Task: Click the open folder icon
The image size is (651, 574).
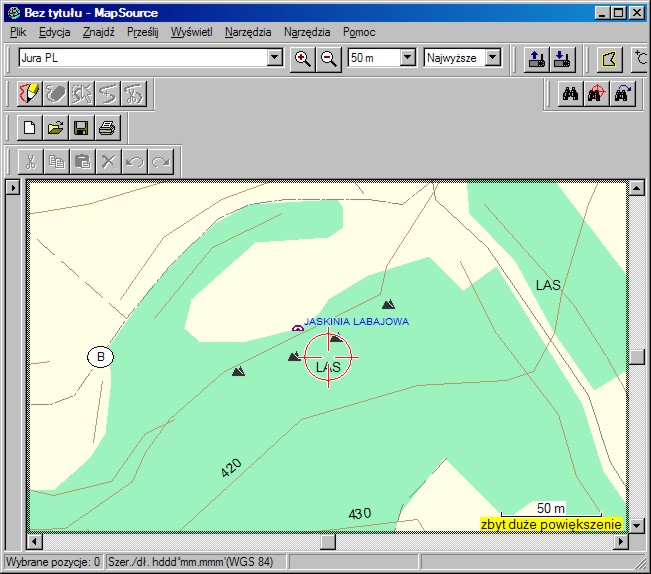Action: (56, 128)
